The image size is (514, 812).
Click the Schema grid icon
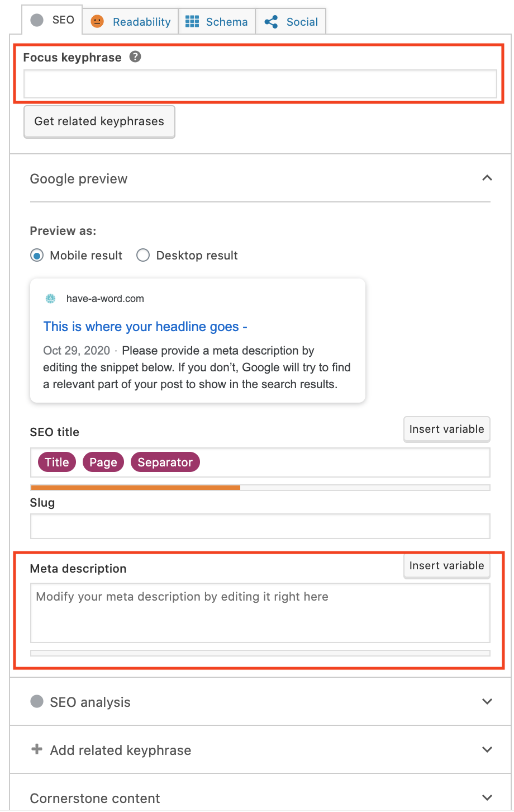click(192, 21)
